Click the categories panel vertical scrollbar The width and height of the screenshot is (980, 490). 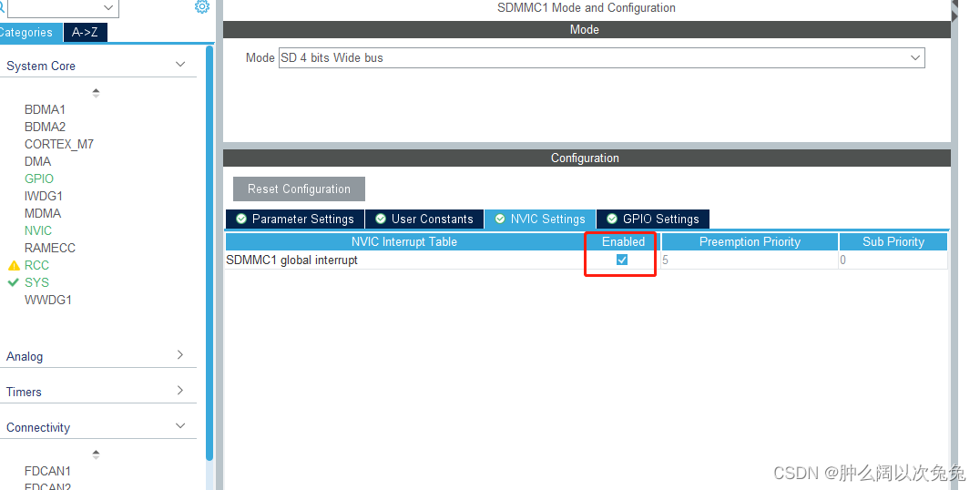[210, 253]
